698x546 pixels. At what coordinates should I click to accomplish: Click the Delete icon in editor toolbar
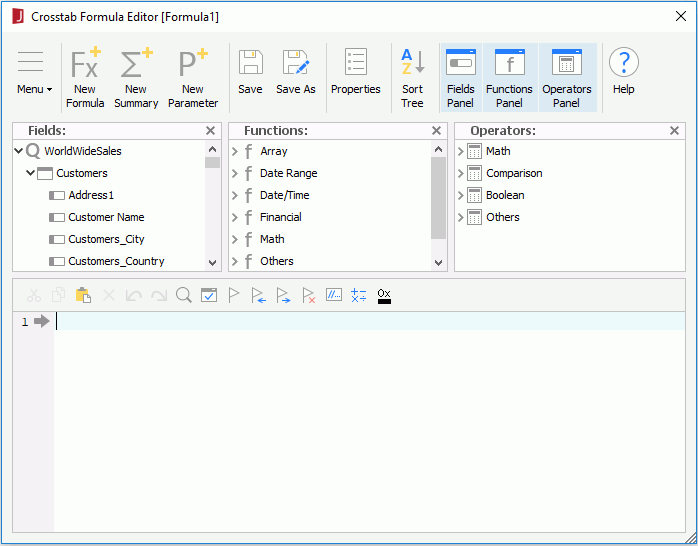point(109,295)
